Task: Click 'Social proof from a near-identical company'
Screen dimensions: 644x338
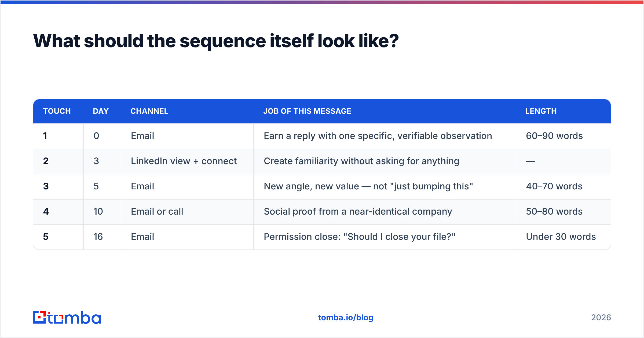Action: click(x=358, y=212)
